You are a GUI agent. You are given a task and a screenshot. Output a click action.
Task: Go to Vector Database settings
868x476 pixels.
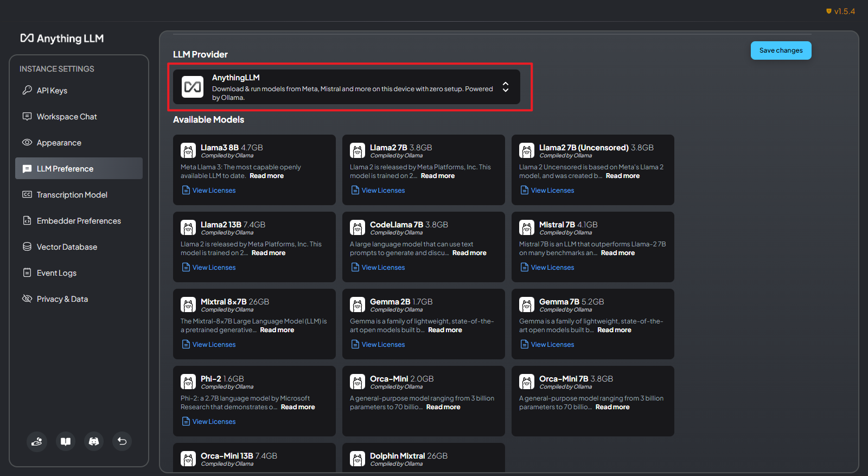click(67, 247)
